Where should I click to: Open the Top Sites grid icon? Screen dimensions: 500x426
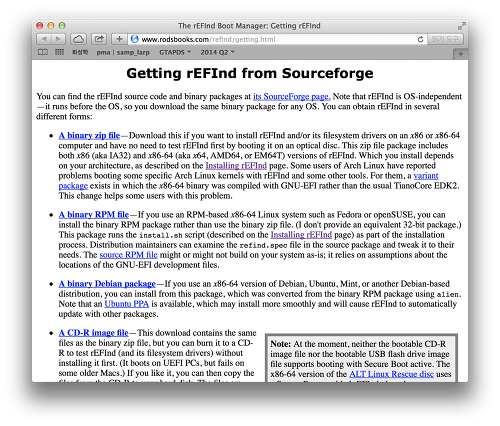pos(59,52)
